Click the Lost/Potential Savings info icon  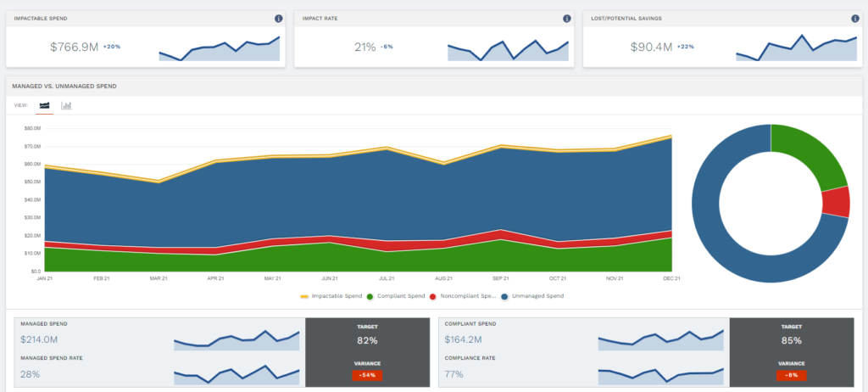click(x=855, y=19)
